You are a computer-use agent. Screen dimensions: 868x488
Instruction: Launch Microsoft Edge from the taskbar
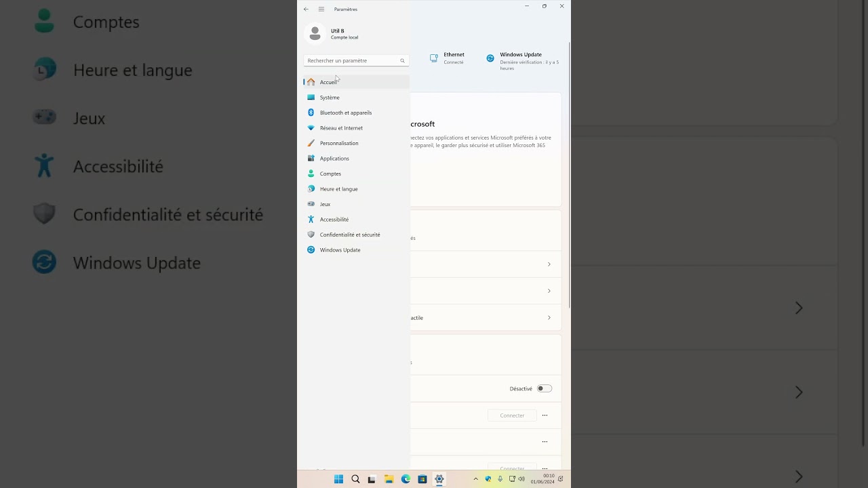click(406, 479)
